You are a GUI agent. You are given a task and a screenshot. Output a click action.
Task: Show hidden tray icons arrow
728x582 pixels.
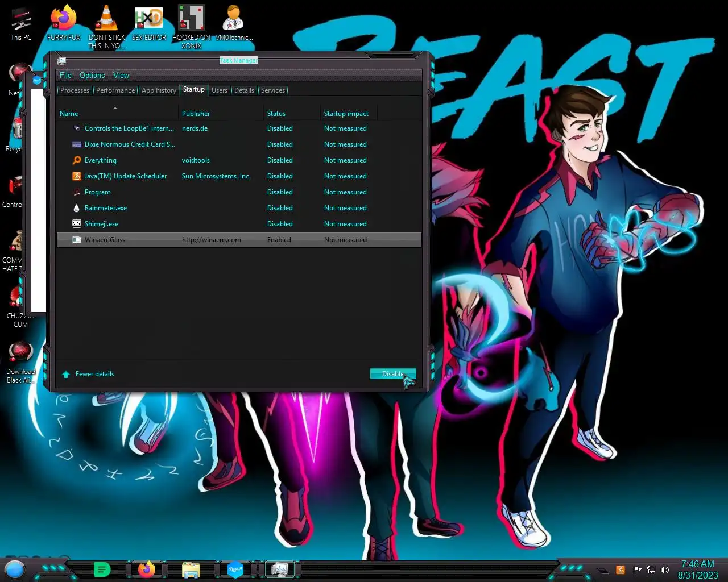pos(602,570)
